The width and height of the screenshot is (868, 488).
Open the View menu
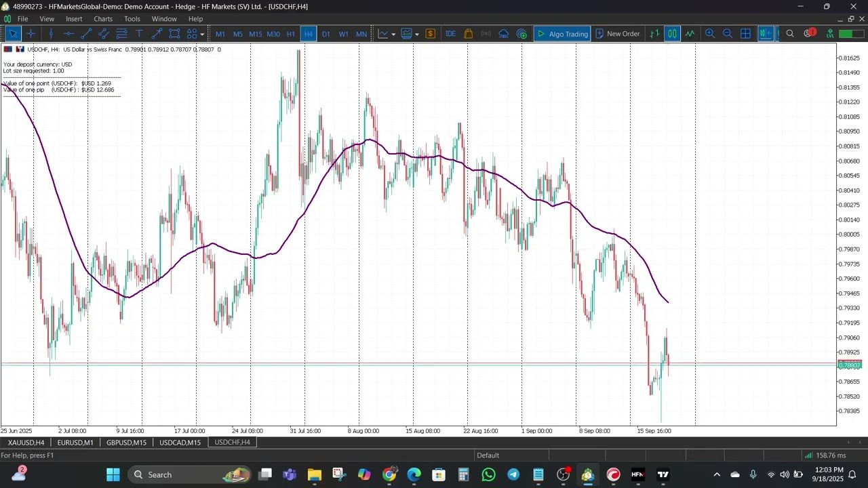tap(47, 19)
